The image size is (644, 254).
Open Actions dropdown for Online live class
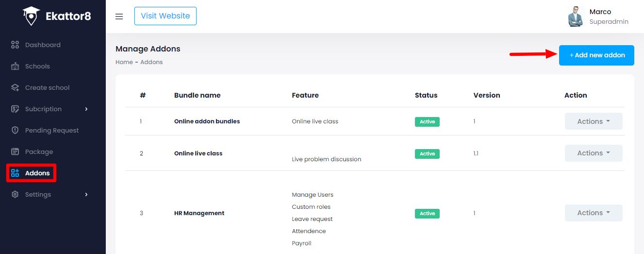pyautogui.click(x=593, y=153)
